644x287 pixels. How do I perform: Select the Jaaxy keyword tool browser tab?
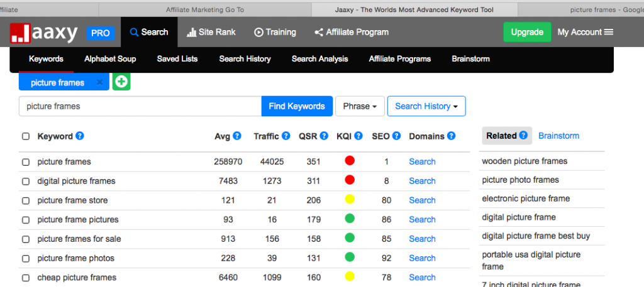[x=414, y=9]
